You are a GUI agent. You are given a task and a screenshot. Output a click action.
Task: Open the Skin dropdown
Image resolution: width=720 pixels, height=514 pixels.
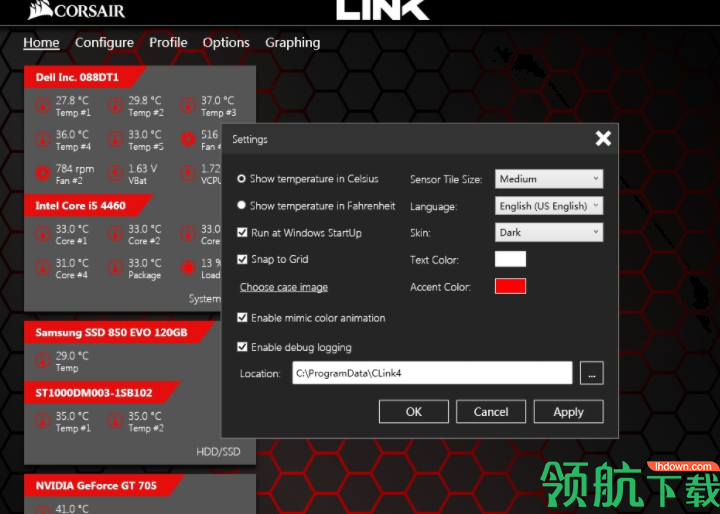click(549, 232)
